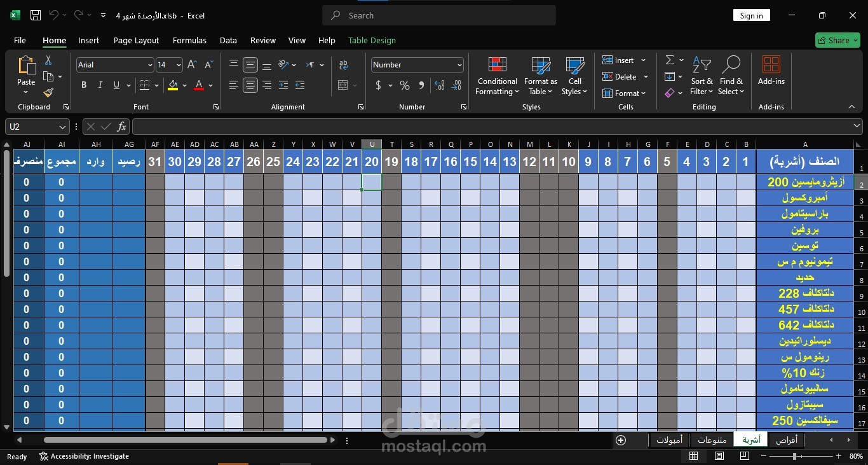Toggle Bold formatting

click(84, 85)
